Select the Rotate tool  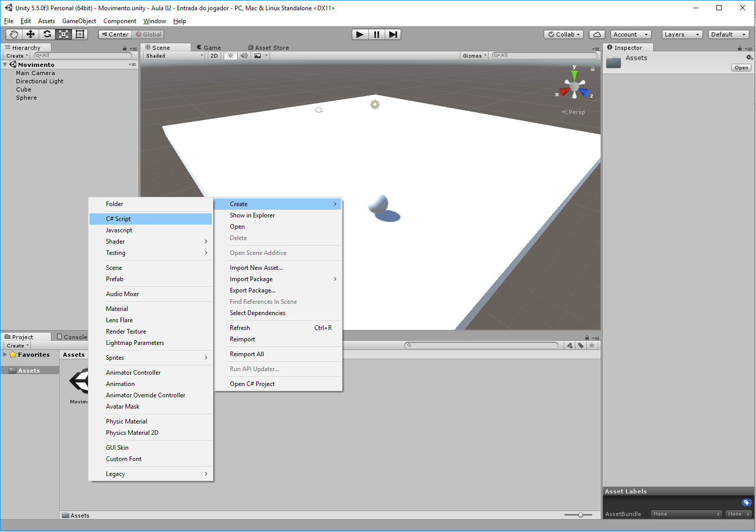point(47,34)
